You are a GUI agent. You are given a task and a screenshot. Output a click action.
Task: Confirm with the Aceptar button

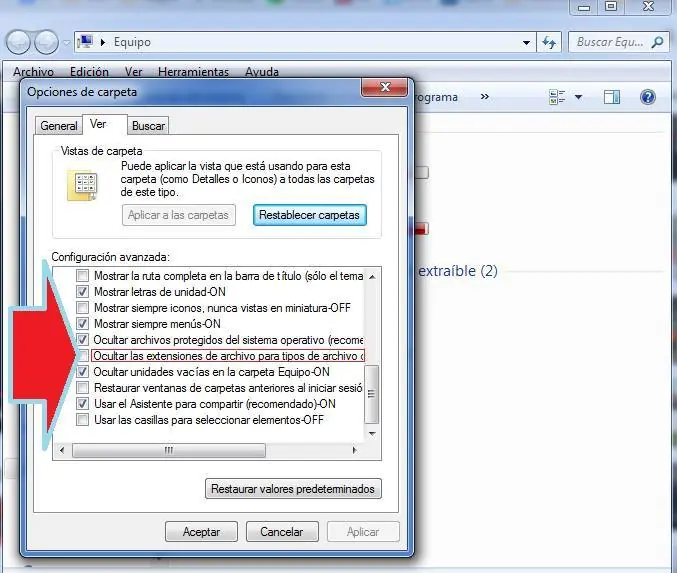click(x=201, y=532)
